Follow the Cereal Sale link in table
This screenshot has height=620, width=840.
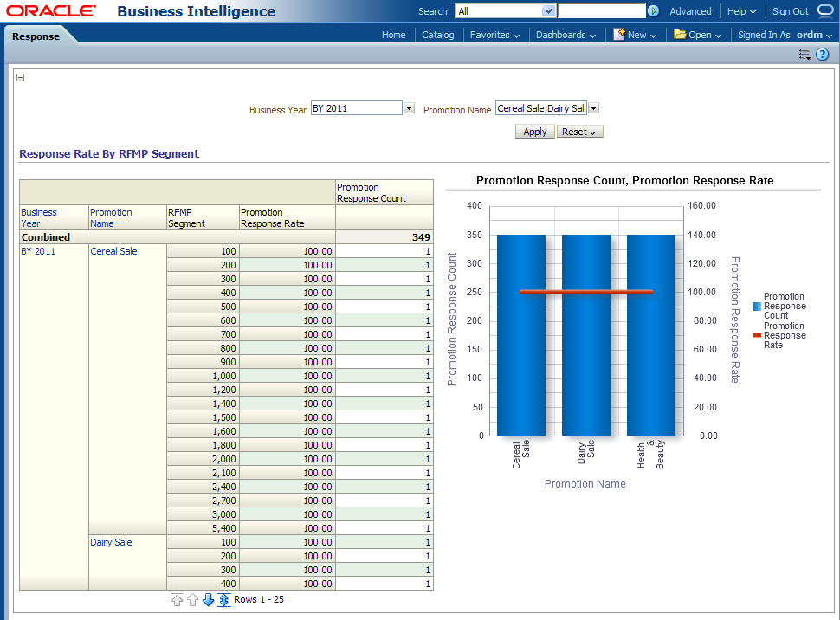113,251
